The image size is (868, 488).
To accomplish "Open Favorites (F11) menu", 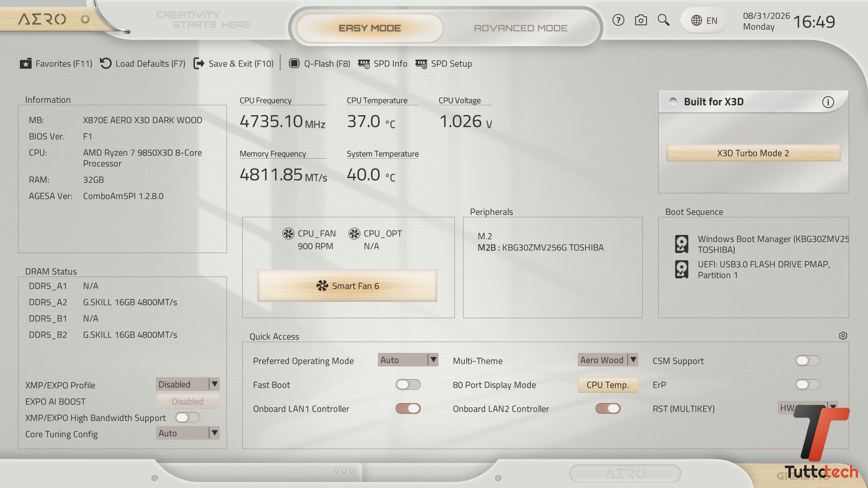I will click(x=56, y=64).
